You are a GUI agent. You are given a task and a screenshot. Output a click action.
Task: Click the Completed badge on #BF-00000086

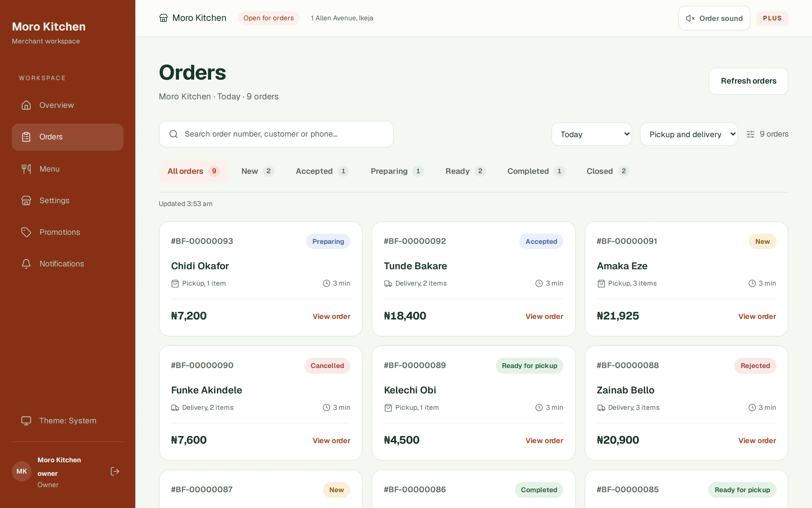[539, 490]
